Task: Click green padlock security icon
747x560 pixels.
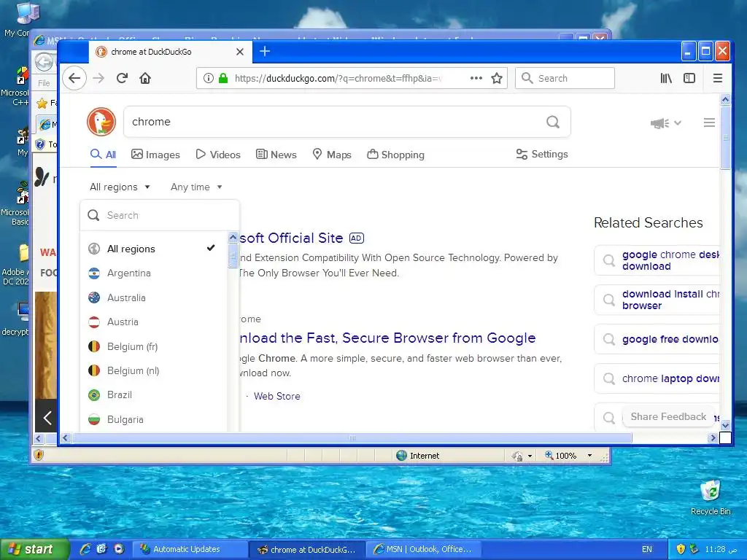Action: coord(223,78)
